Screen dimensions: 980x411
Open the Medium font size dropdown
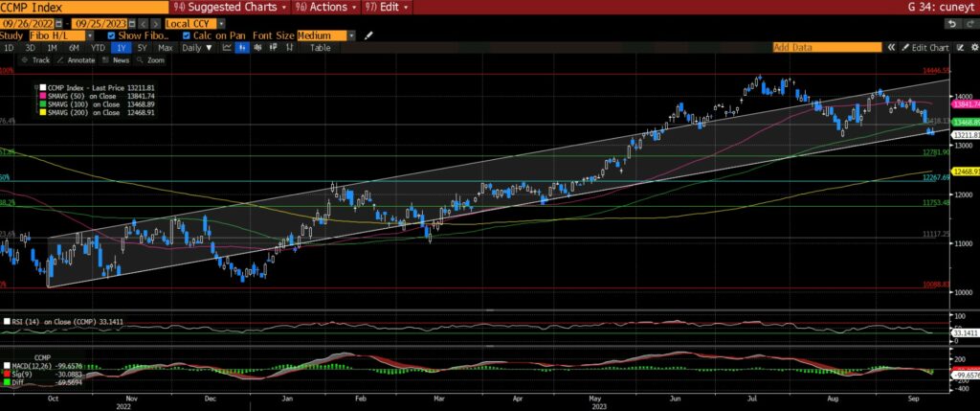pyautogui.click(x=351, y=35)
